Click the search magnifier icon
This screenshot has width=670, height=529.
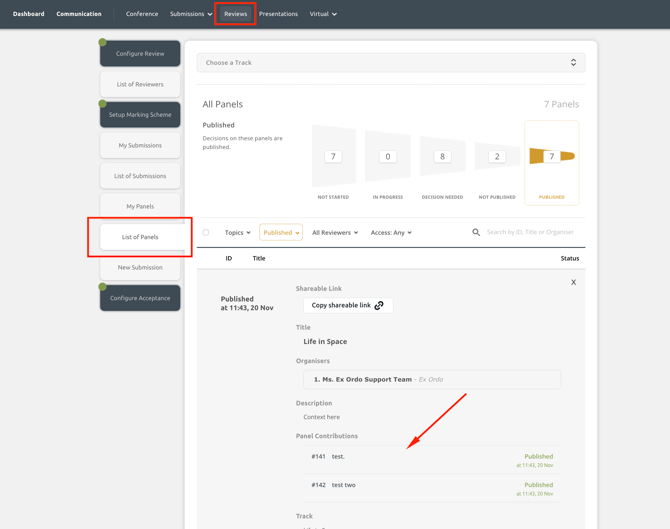tap(476, 232)
